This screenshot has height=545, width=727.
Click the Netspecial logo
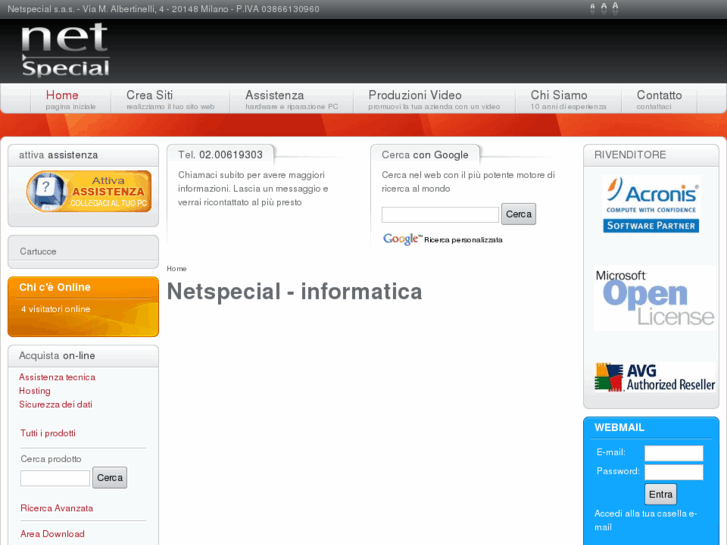coord(65,50)
